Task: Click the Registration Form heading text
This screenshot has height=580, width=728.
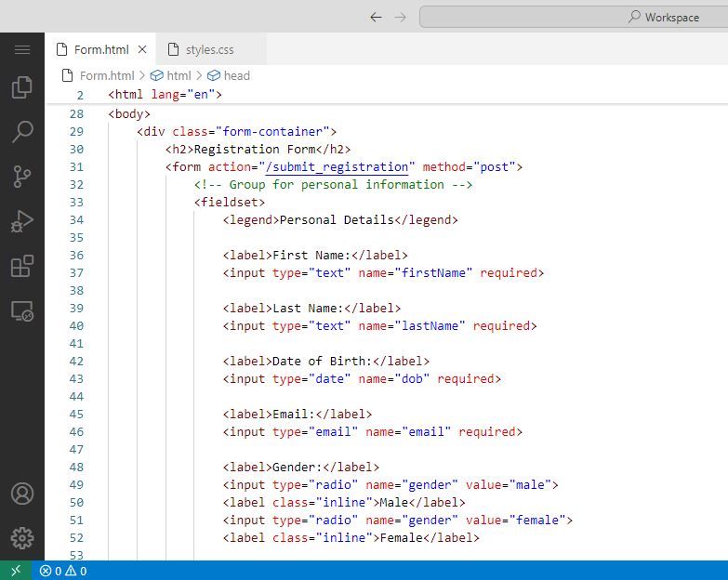Action: coord(255,150)
